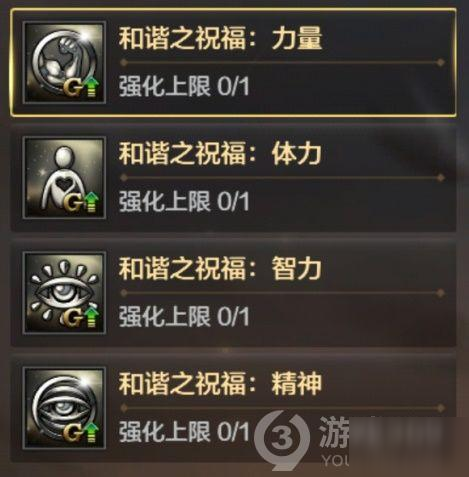Screen dimensions: 469x477
Task: Click the divider line beneath 力量 title
Action: 282,62
